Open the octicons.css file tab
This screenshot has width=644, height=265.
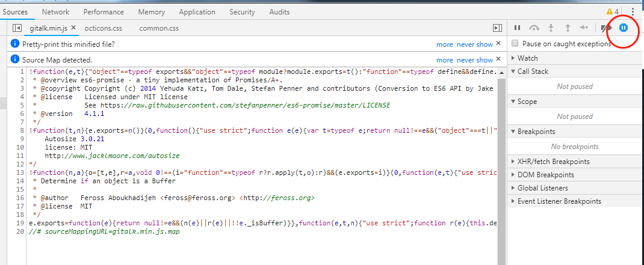pyautogui.click(x=104, y=28)
